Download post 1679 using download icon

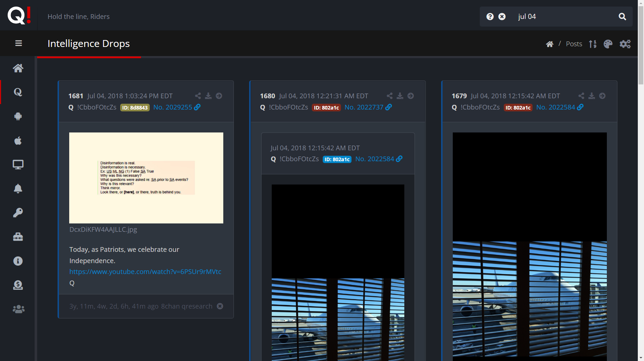coord(592,96)
